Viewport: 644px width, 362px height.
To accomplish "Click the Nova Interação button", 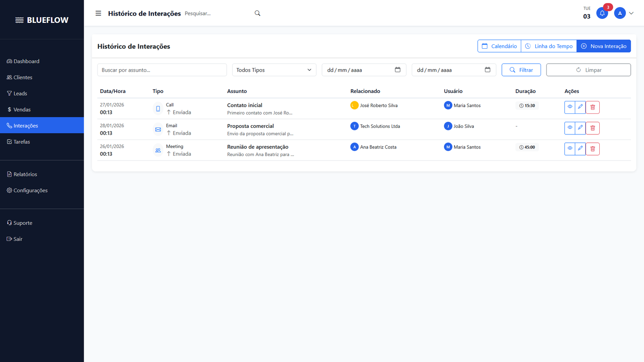I will 604,46.
